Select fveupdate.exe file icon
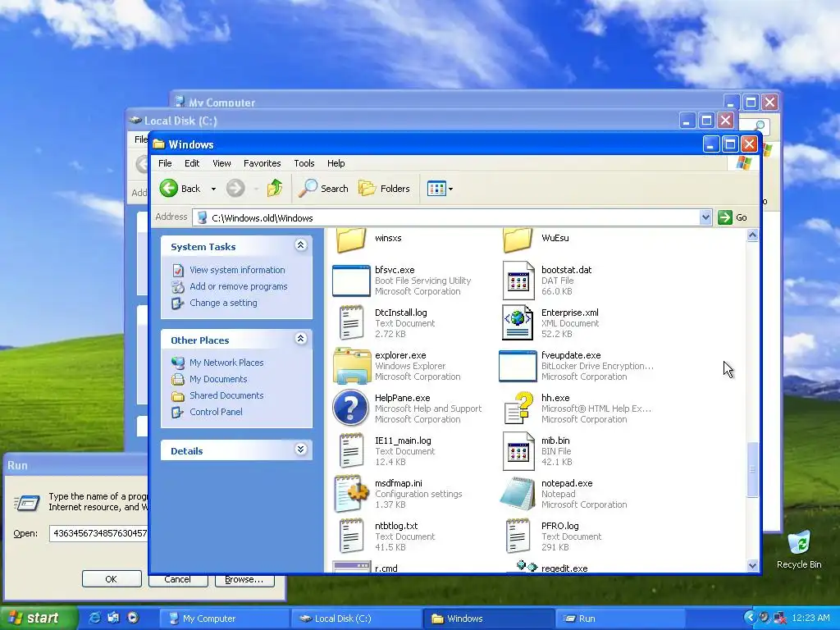Viewport: 840px width, 630px height. [518, 367]
